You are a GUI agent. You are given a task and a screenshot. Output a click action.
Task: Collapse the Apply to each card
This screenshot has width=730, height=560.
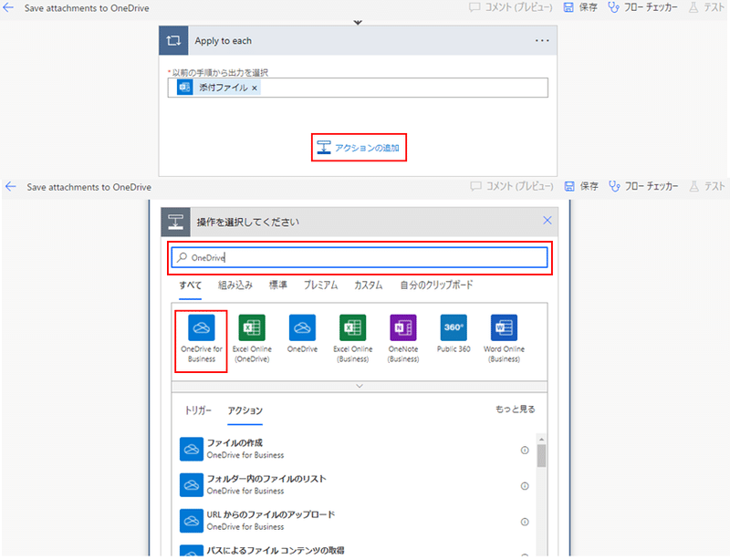pos(358,24)
